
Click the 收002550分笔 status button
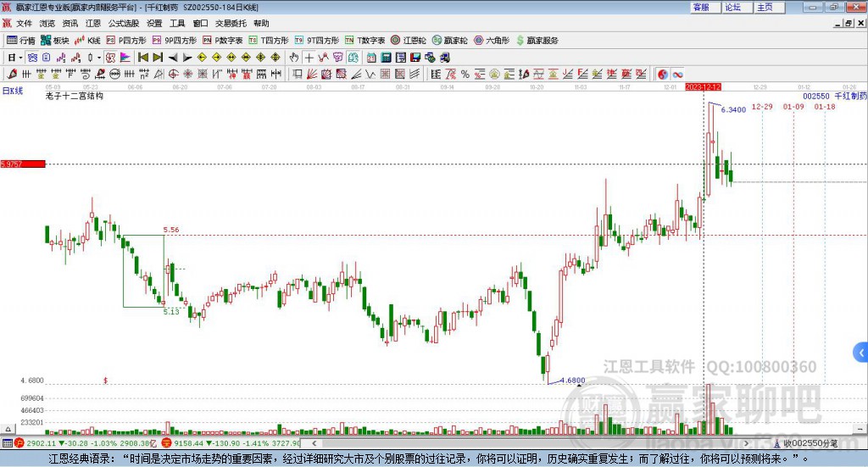coord(805,443)
